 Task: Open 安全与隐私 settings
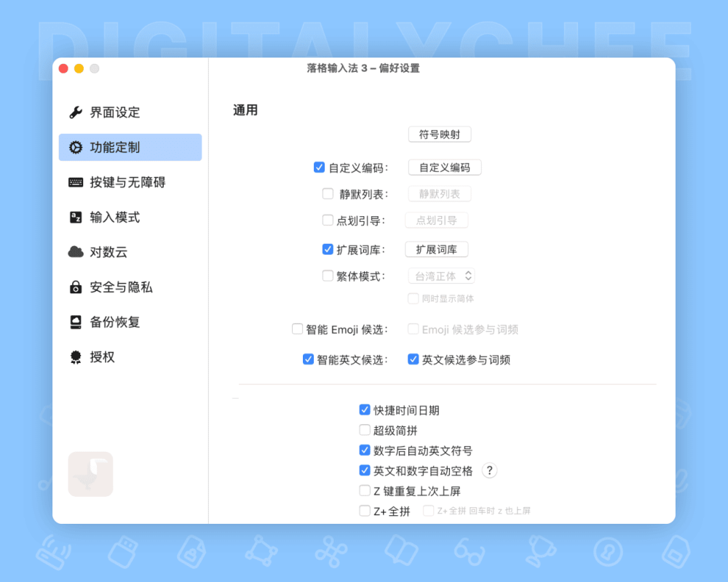(130, 287)
